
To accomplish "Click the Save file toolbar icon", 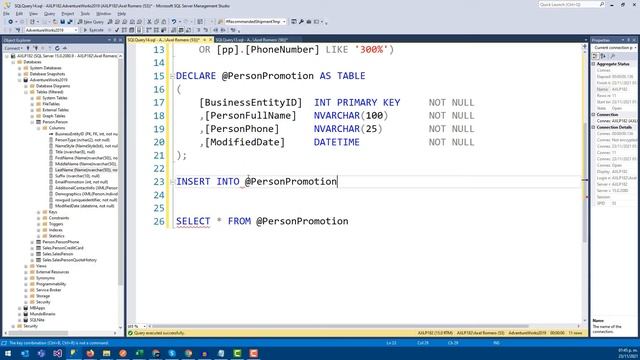I will 62,22.
